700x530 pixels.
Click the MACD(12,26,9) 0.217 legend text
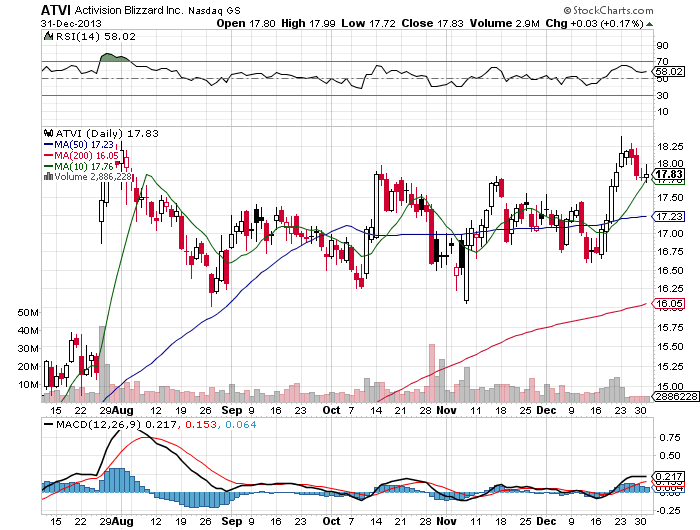click(x=117, y=424)
